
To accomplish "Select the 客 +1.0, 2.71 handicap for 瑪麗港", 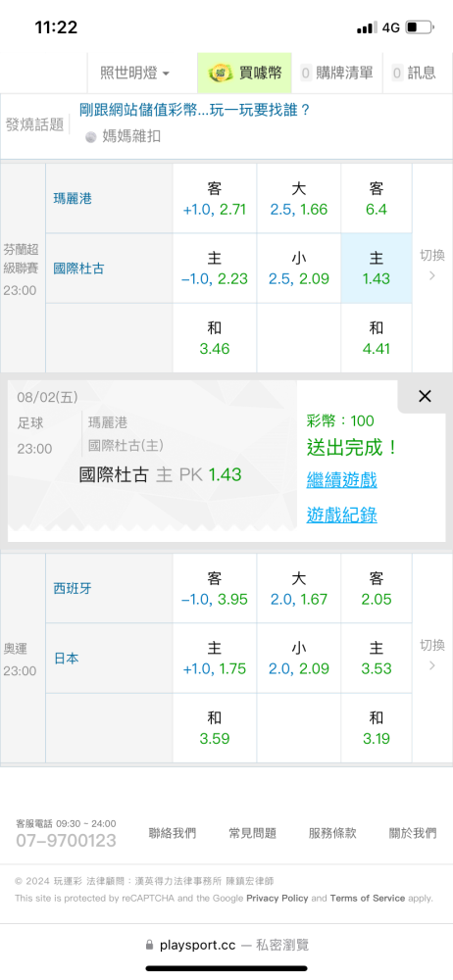I will 215,199.
